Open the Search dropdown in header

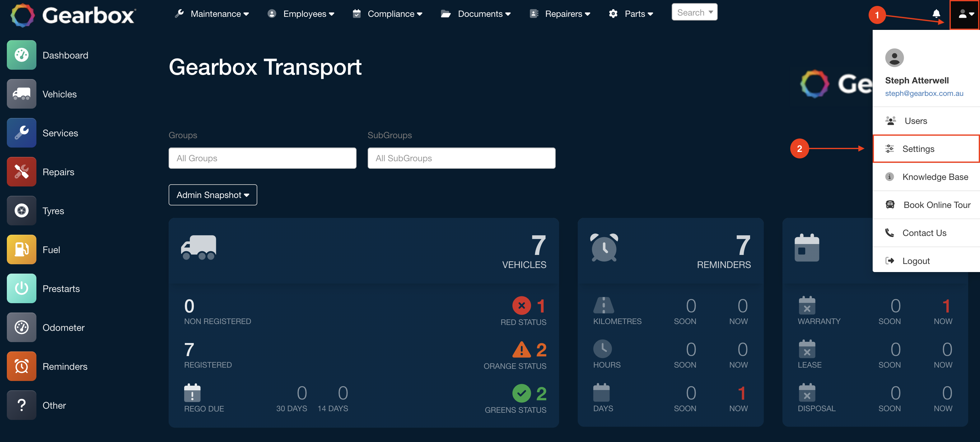click(x=695, y=12)
